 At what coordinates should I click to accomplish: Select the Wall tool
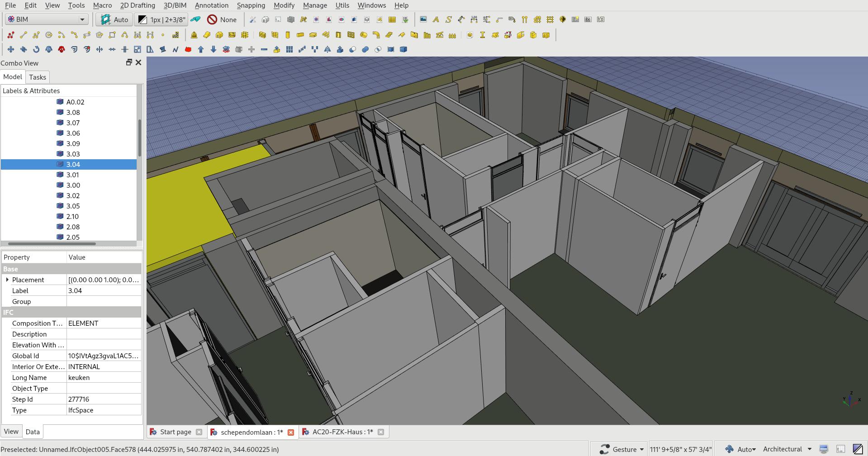pos(262,34)
